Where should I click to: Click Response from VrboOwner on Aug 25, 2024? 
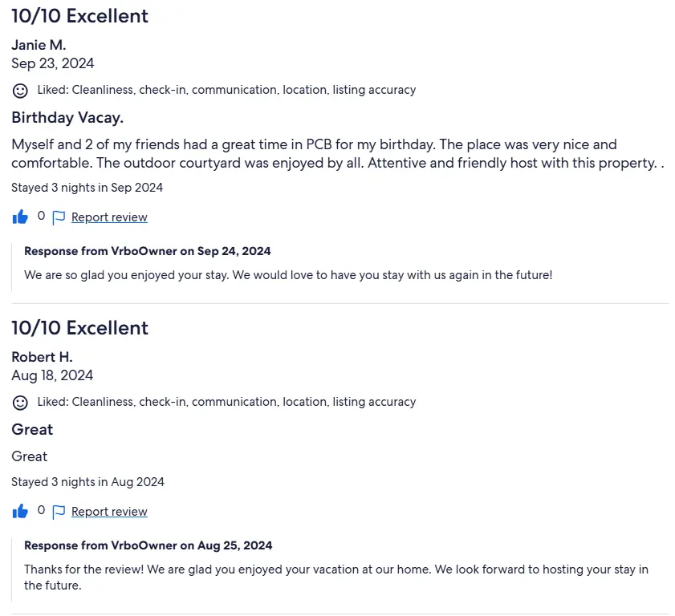(148, 545)
